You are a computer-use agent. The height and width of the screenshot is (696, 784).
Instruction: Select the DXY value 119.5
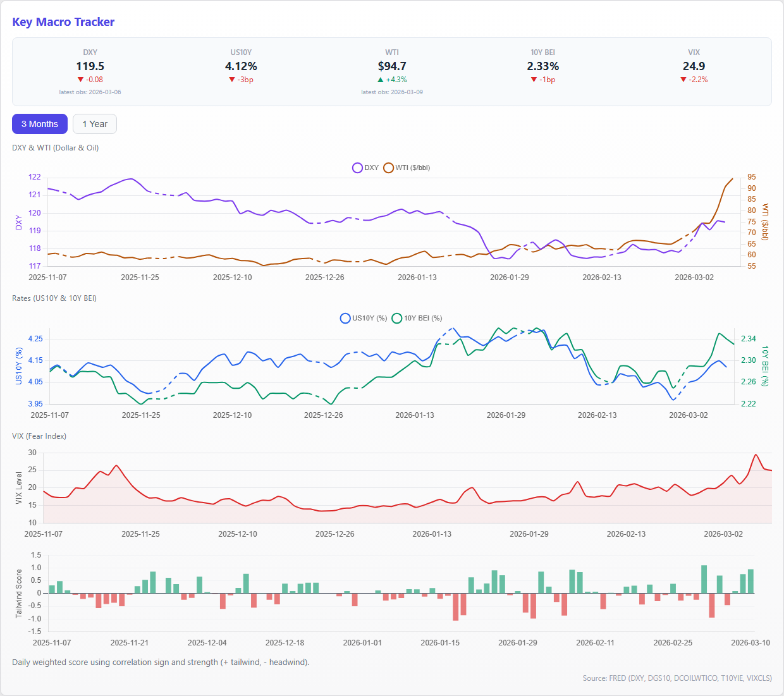90,66
